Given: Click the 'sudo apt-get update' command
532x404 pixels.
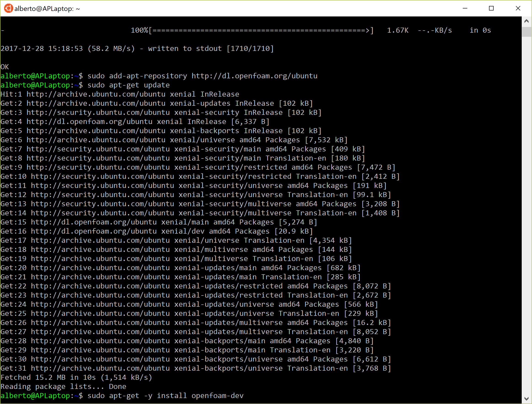Looking at the screenshot, I should pos(128,85).
